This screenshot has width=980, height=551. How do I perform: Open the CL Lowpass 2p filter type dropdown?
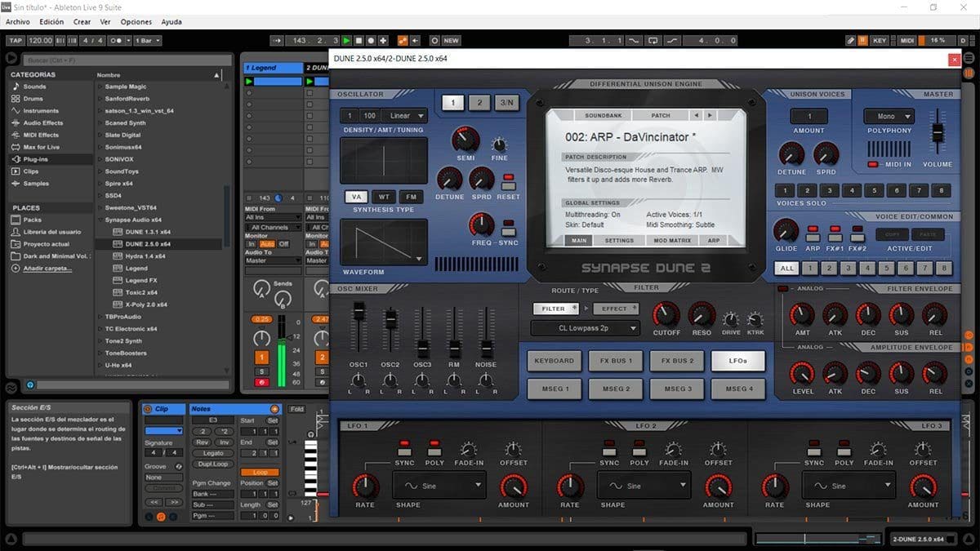pyautogui.click(x=585, y=328)
